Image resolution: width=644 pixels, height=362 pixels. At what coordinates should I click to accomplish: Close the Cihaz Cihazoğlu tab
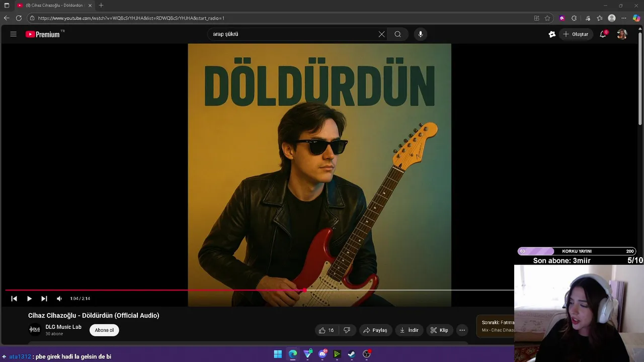click(90, 6)
